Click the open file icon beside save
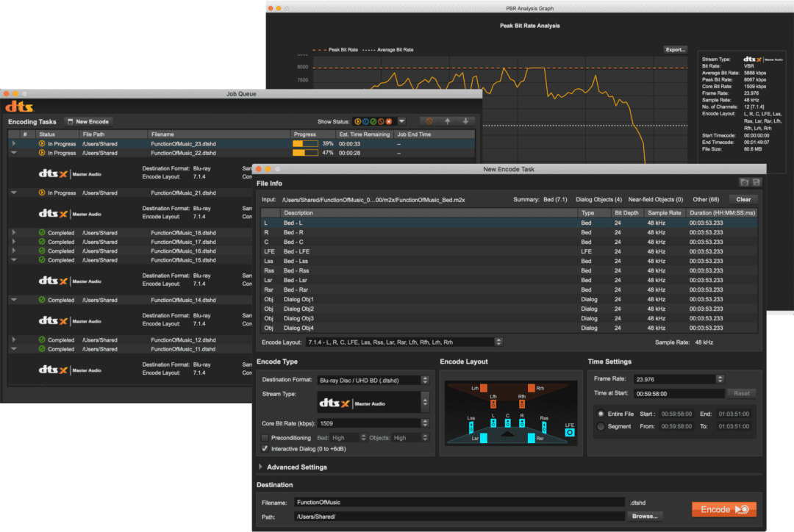Viewport: 794px width, 532px height. coord(744,182)
